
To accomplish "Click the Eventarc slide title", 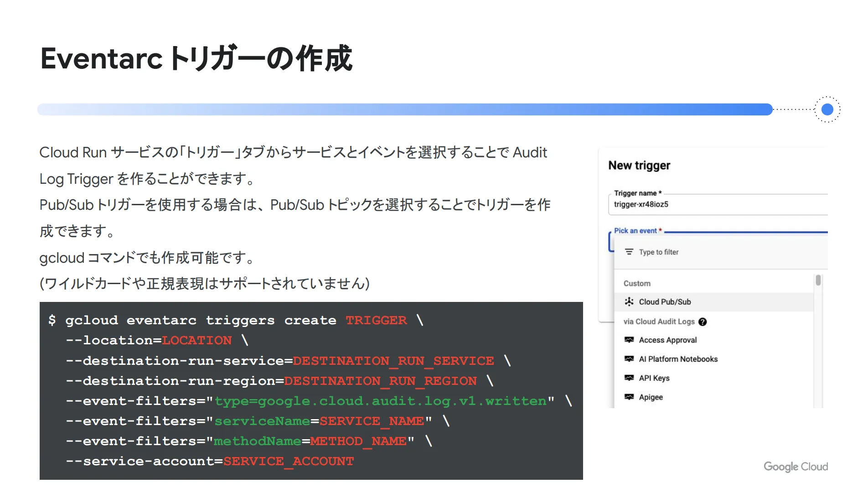I will click(196, 58).
